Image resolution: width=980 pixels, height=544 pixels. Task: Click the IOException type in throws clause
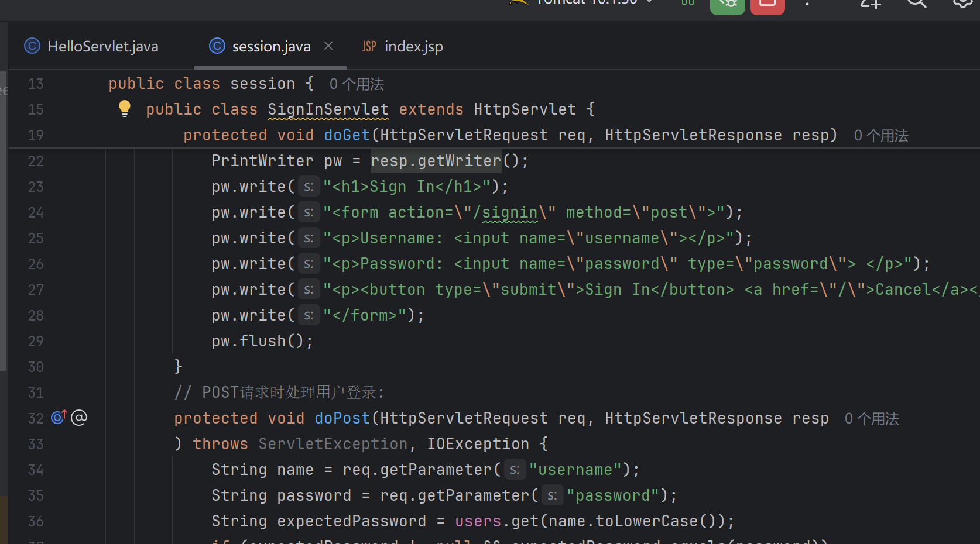tap(478, 444)
